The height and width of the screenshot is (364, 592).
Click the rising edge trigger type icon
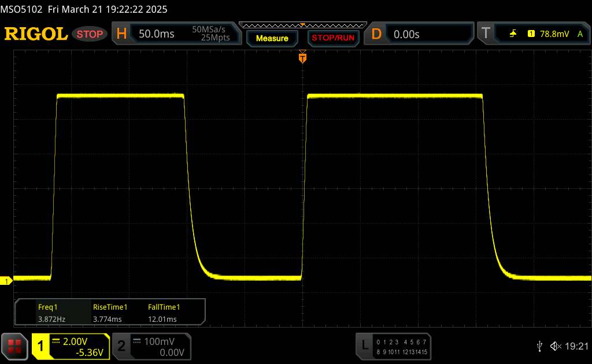coord(513,34)
